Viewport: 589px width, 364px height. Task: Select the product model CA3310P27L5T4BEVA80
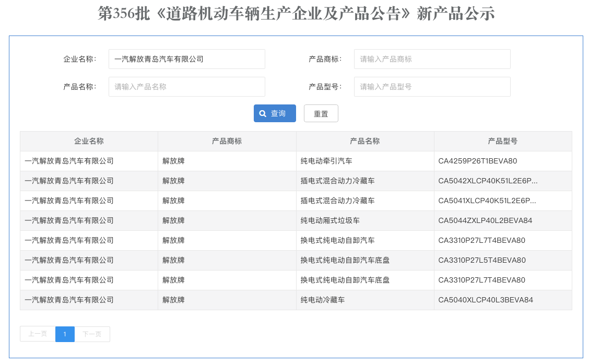coord(482,260)
